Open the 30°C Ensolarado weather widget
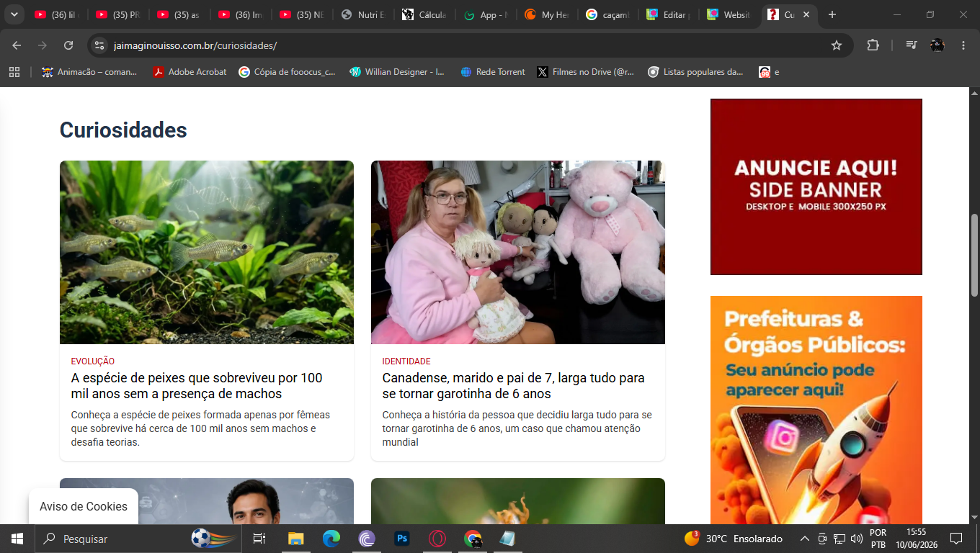The width and height of the screenshot is (980, 553). click(733, 539)
